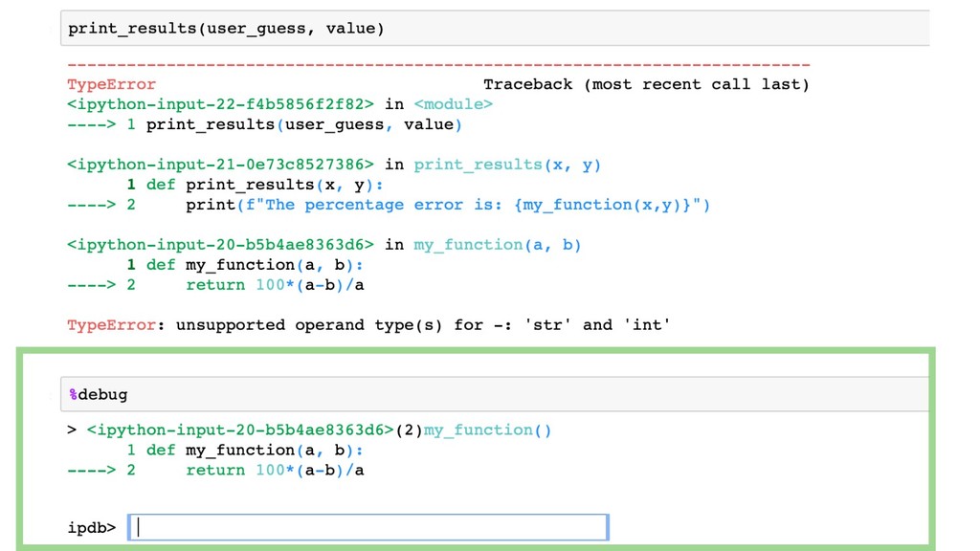The width and height of the screenshot is (980, 551).
Task: Click ipython-input-20-b5b4ae8363d6 in the traceback
Action: pyautogui.click(x=221, y=244)
